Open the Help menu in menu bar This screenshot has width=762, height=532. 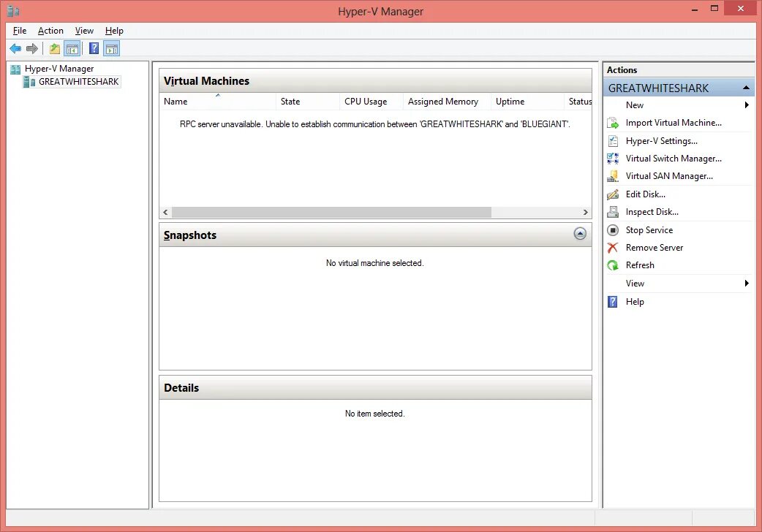114,31
